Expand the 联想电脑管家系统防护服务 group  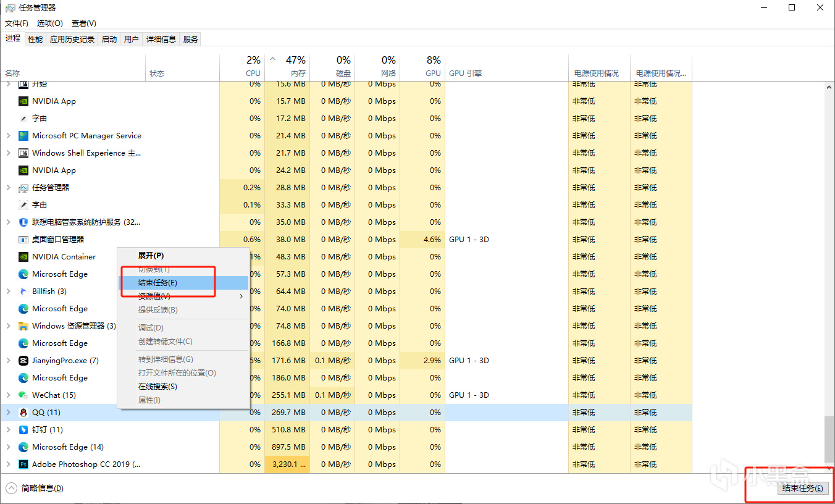tap(8, 222)
